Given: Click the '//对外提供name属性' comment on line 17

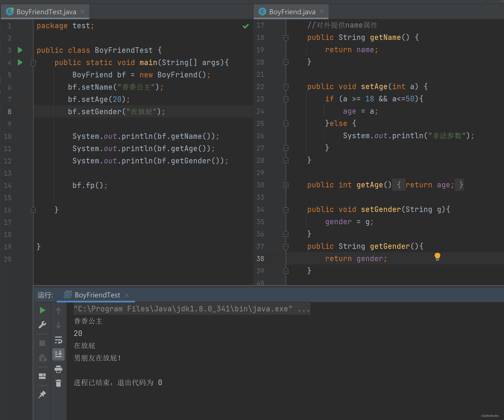Looking at the screenshot, I should [342, 25].
